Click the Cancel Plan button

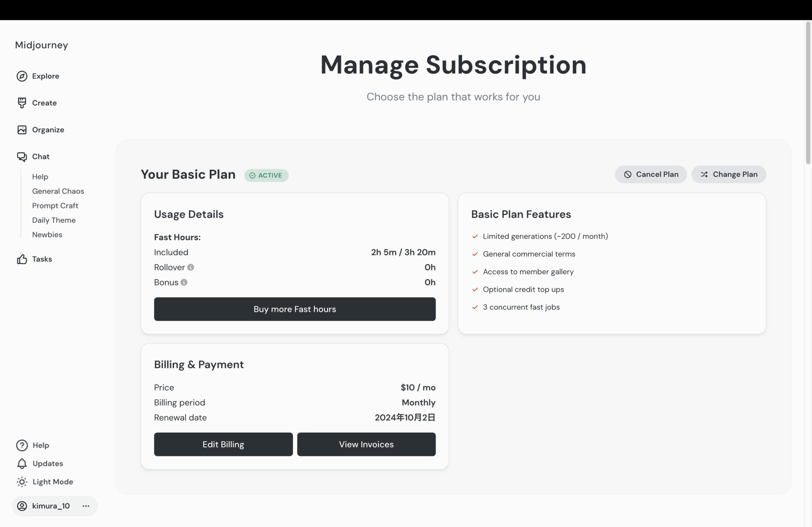pyautogui.click(x=651, y=174)
